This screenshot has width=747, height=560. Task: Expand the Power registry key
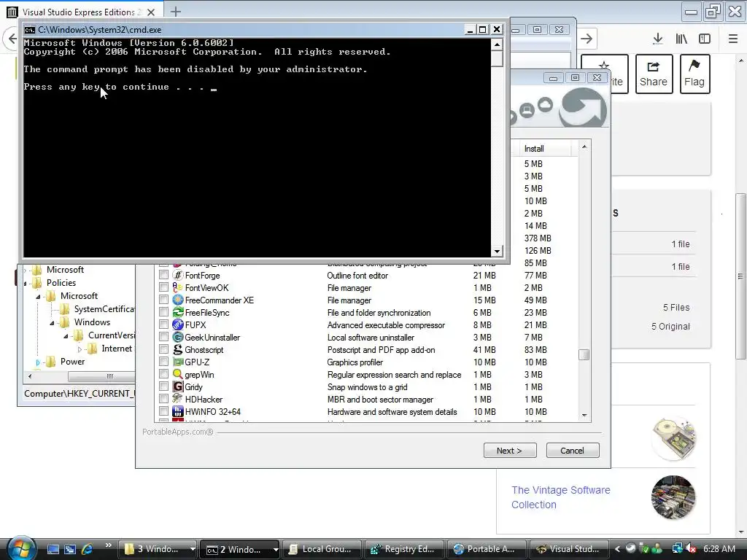[38, 362]
